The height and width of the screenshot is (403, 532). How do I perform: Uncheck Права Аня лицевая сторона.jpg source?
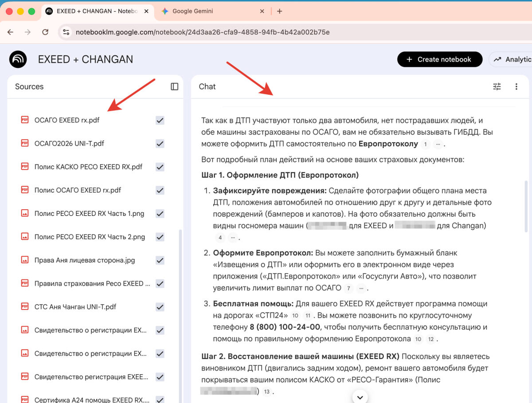160,260
